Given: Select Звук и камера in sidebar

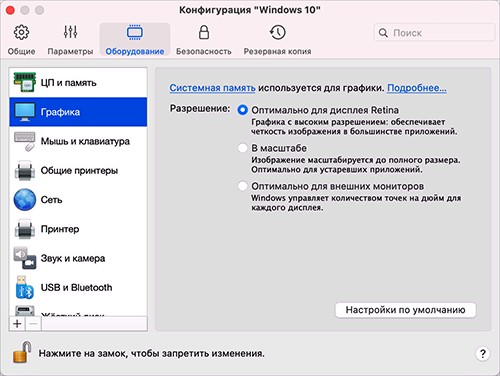Looking at the screenshot, I should tap(78, 258).
